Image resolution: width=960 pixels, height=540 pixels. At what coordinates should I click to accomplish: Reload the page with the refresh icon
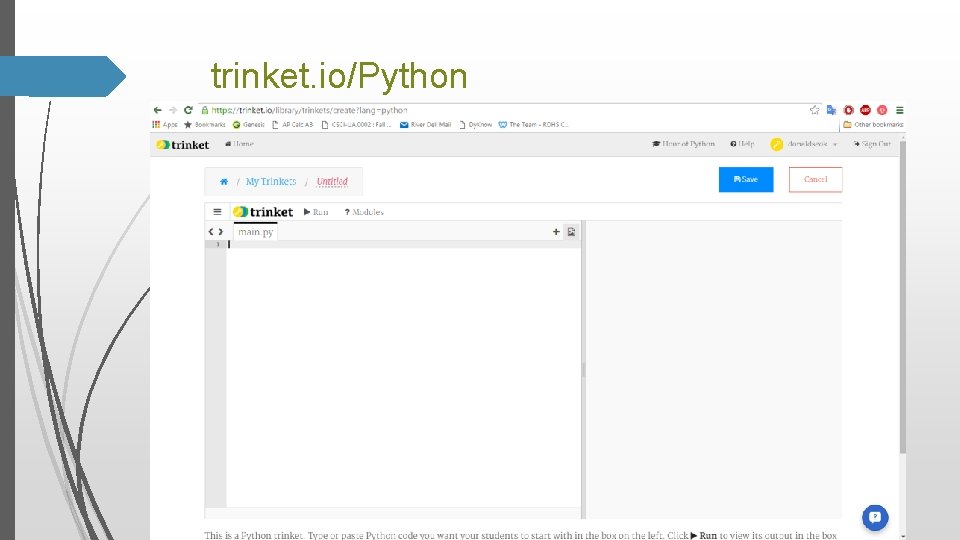tap(188, 110)
